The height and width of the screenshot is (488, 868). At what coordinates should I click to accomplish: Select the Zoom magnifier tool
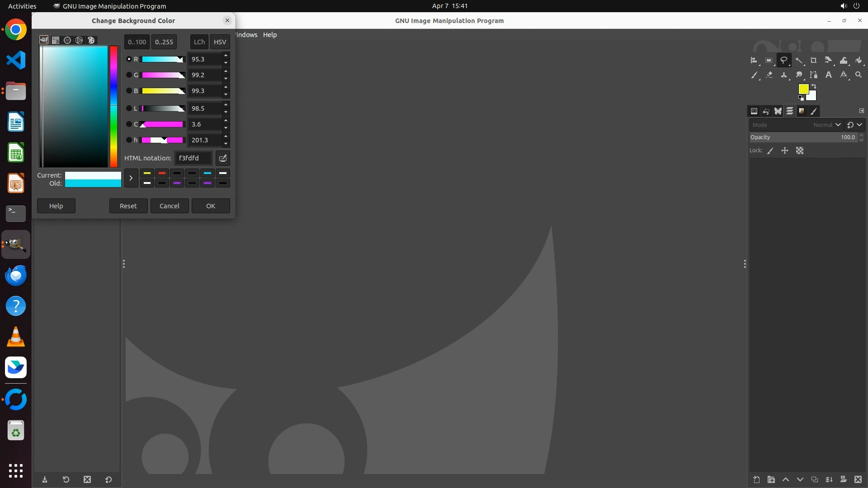(859, 75)
